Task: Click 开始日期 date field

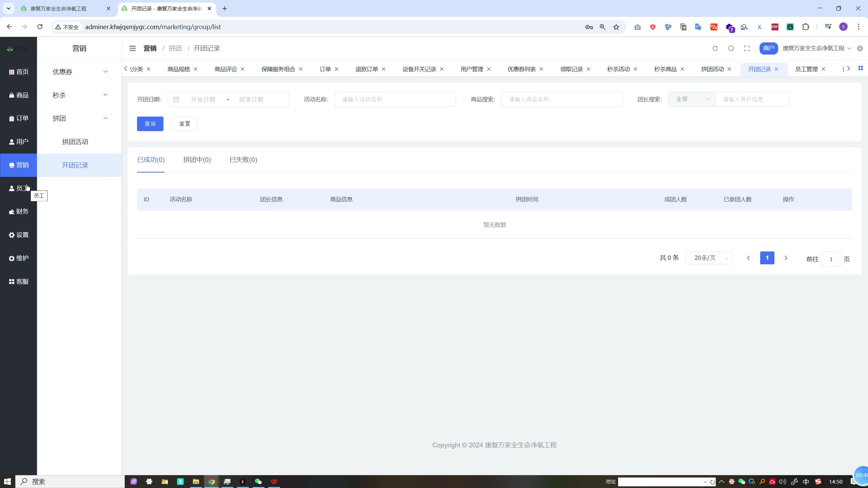Action: pos(203,99)
